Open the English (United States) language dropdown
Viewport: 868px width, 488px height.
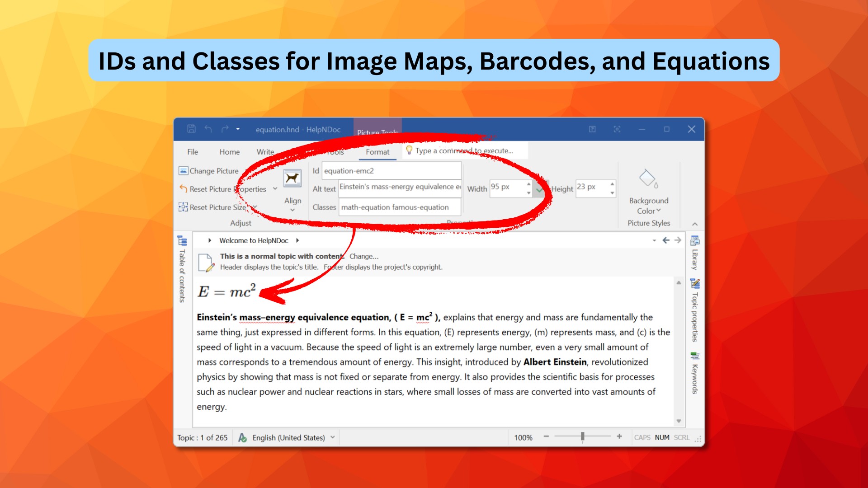(332, 437)
